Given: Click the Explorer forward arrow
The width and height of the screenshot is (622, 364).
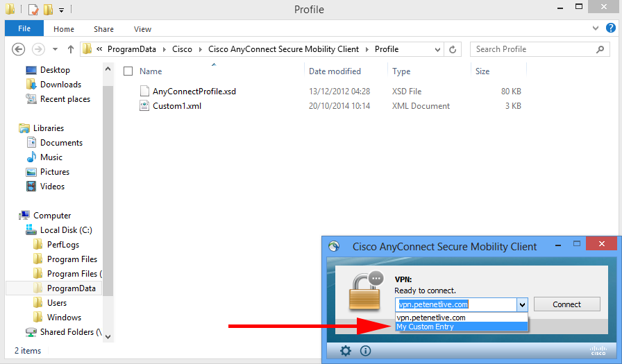Looking at the screenshot, I should [38, 49].
